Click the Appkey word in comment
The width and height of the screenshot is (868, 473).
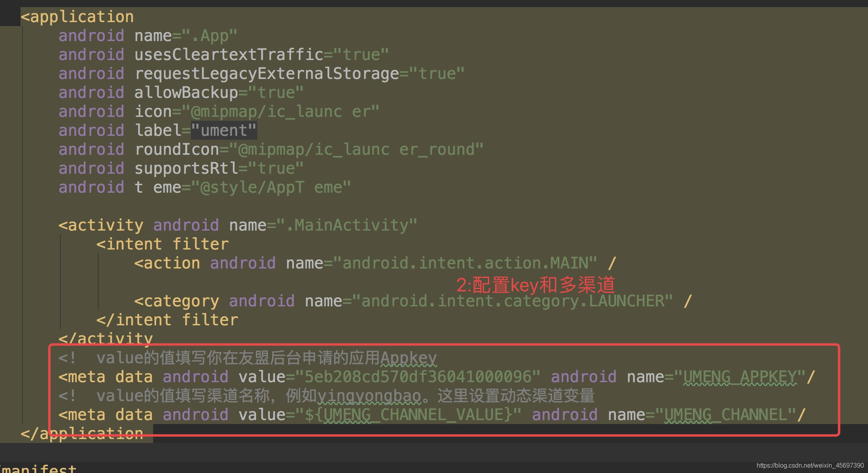(408, 358)
